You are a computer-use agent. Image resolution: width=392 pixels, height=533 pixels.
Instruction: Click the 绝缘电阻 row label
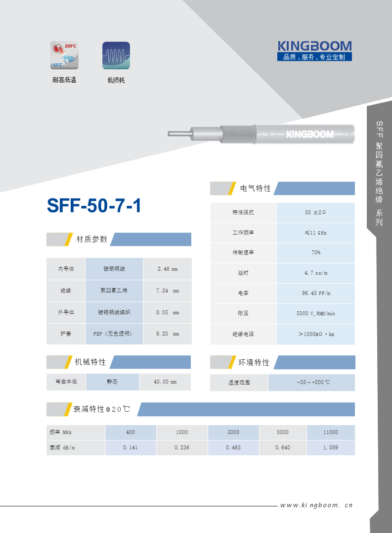243,334
